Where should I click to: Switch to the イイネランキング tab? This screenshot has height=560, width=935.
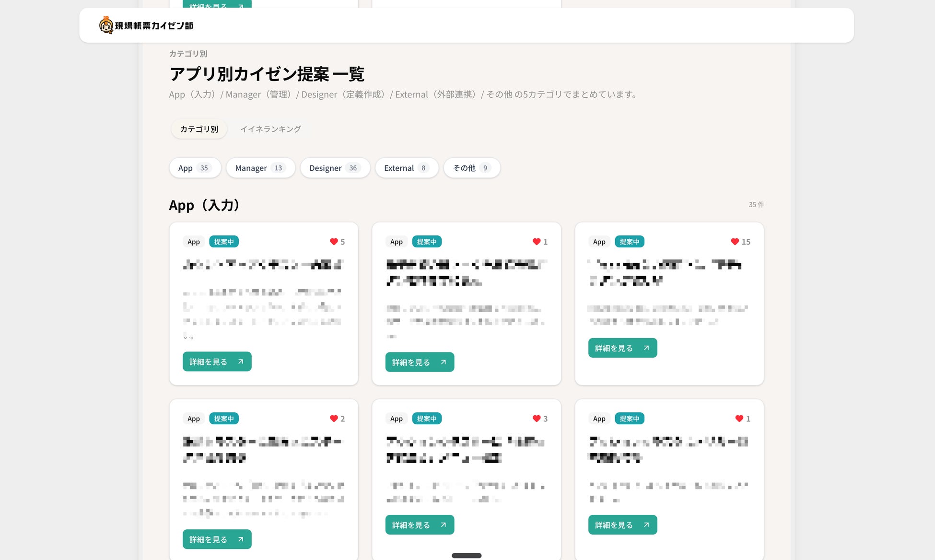coord(270,129)
